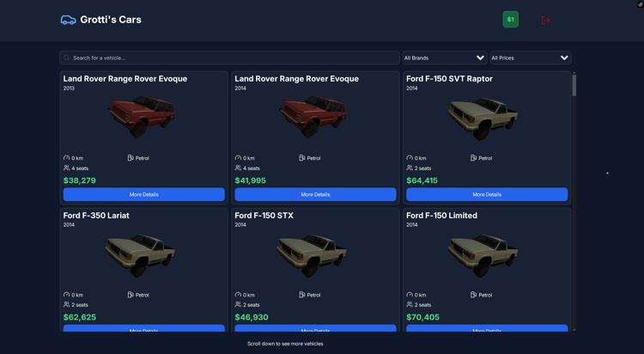Click odometer icon on F-150 SVT Raptor card
This screenshot has height=354, width=644.
tap(410, 158)
